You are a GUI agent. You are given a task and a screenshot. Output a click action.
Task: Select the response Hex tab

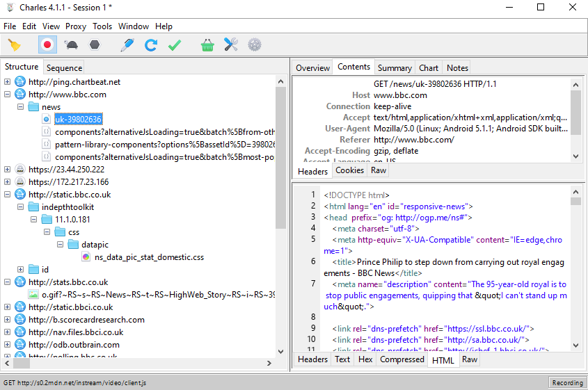point(365,359)
